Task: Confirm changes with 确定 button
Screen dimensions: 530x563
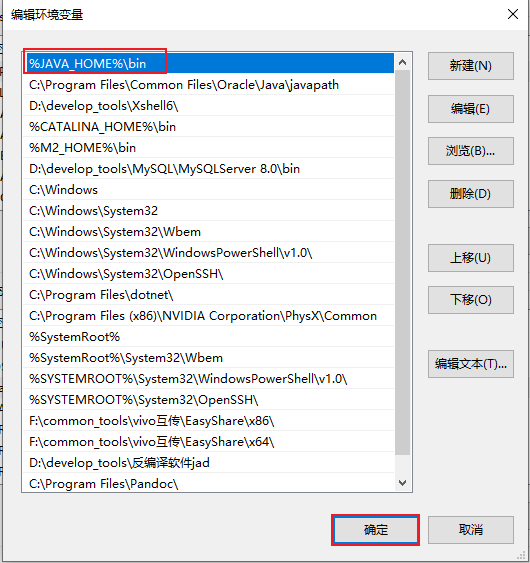Action: point(376,530)
